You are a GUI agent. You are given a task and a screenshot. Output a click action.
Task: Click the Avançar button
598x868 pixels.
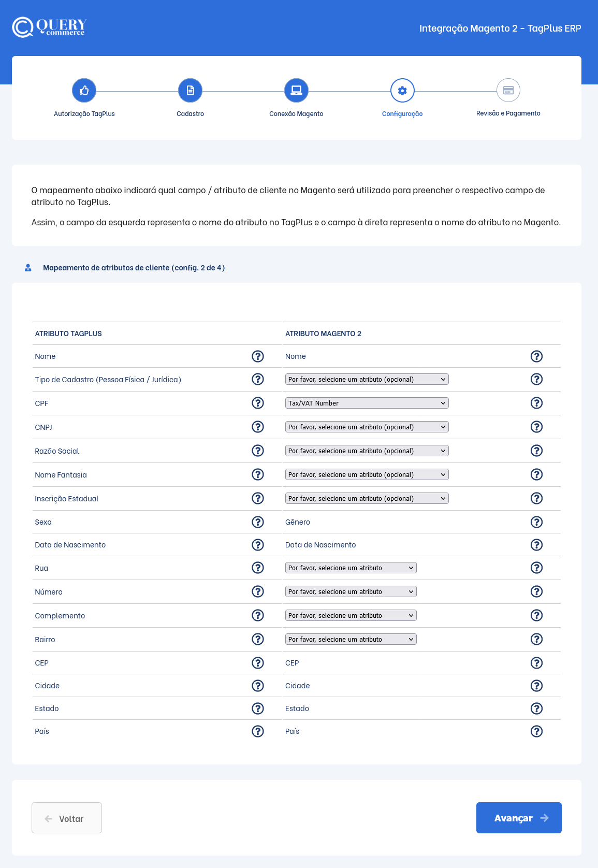[x=519, y=818]
